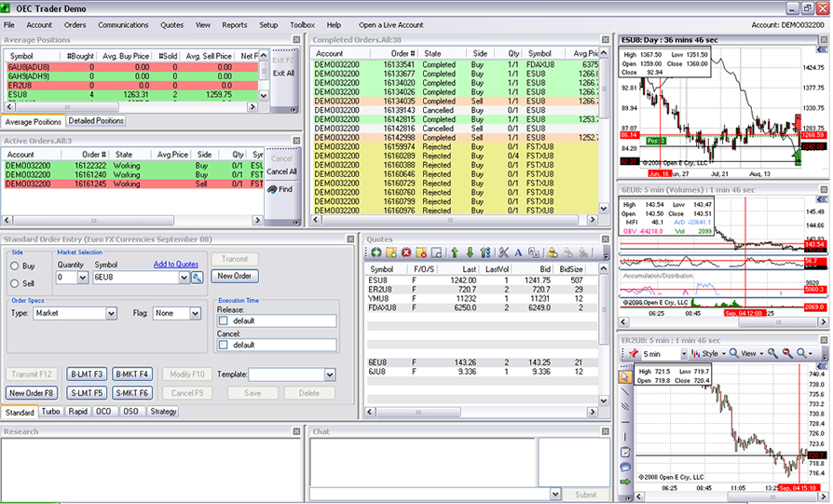Screen dimensions: 833x504
Task: Click the Quotes icon with A and B pages
Action: coord(534,252)
